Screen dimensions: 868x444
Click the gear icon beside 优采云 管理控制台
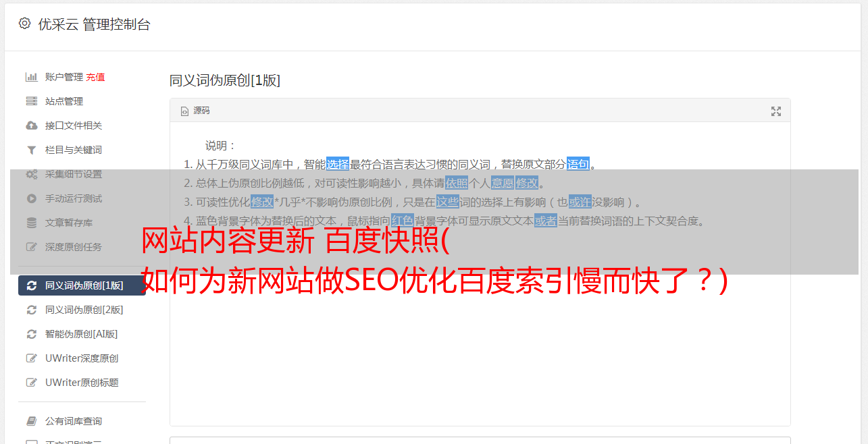coord(25,24)
